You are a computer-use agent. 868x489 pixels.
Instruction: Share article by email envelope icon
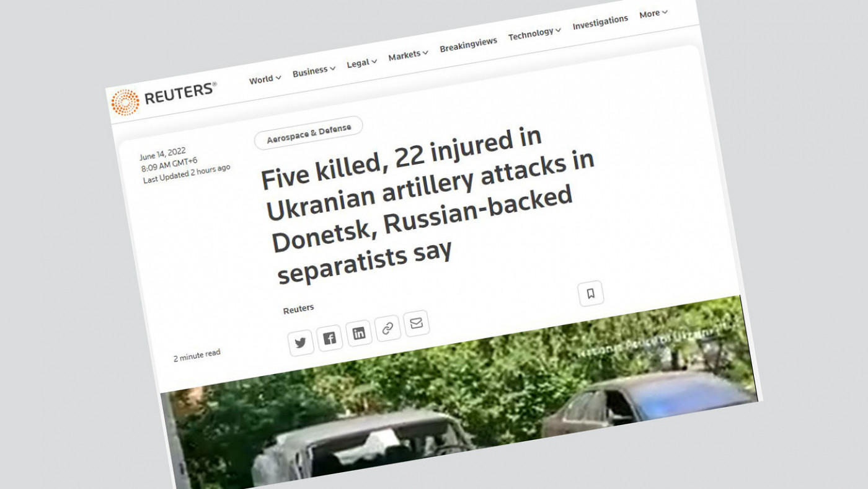click(416, 323)
